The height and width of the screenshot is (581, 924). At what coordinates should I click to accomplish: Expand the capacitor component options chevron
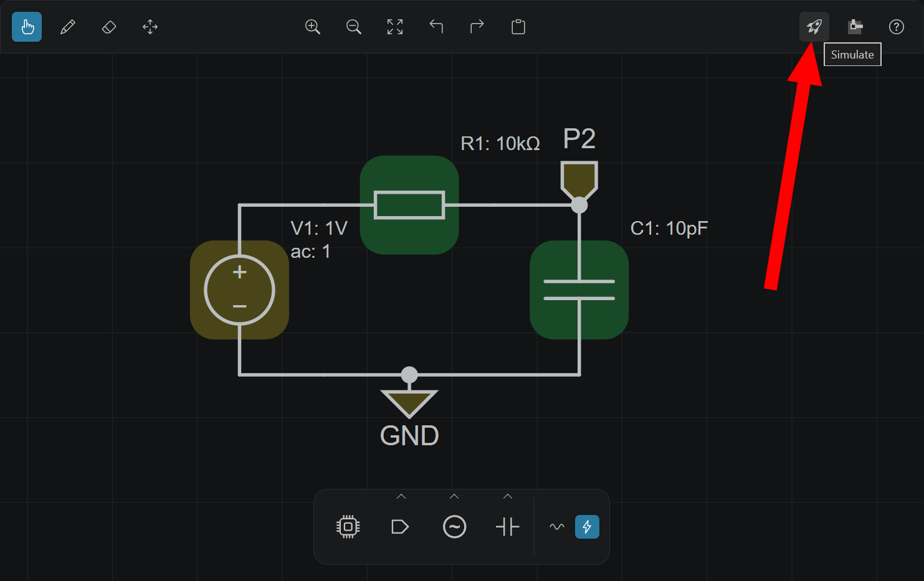(508, 497)
